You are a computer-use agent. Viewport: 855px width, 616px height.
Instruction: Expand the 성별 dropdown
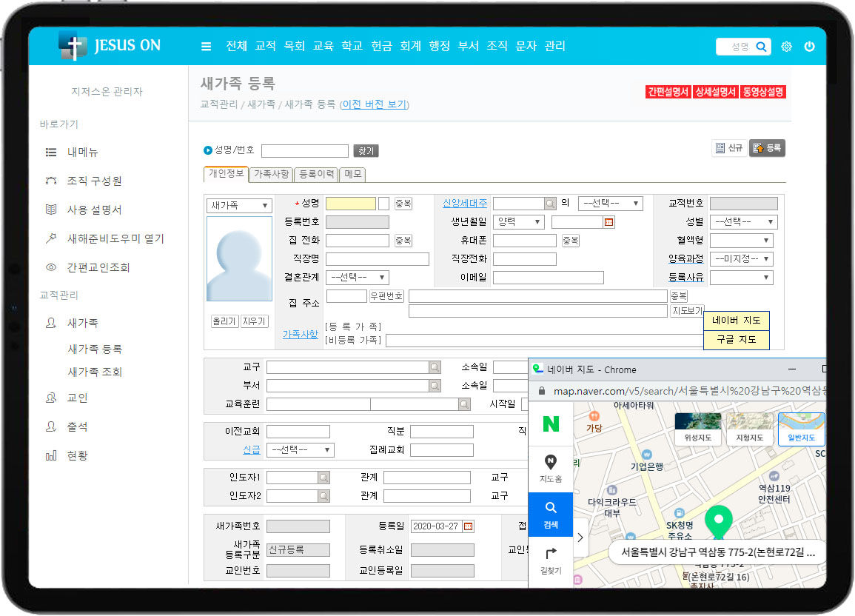(x=743, y=222)
